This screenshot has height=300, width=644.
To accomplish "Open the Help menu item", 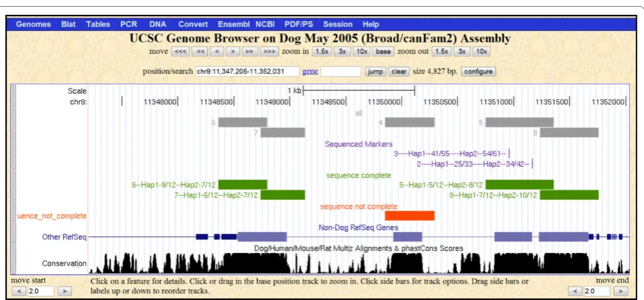I will pyautogui.click(x=371, y=24).
